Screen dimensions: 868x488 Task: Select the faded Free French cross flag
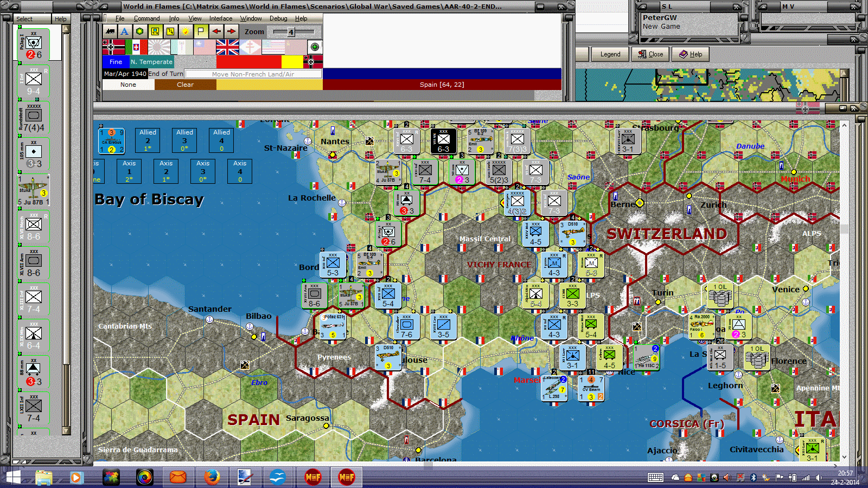coord(250,47)
